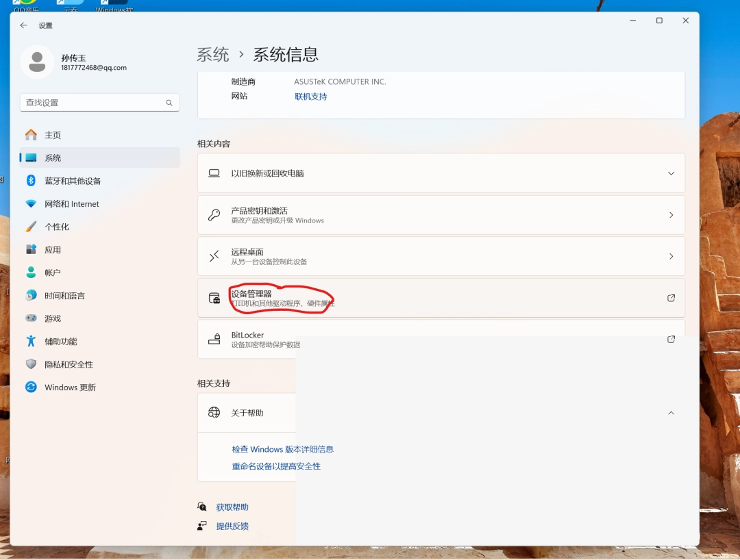The height and width of the screenshot is (560, 740).
Task: Open 游戏 settings page
Action: 99,318
